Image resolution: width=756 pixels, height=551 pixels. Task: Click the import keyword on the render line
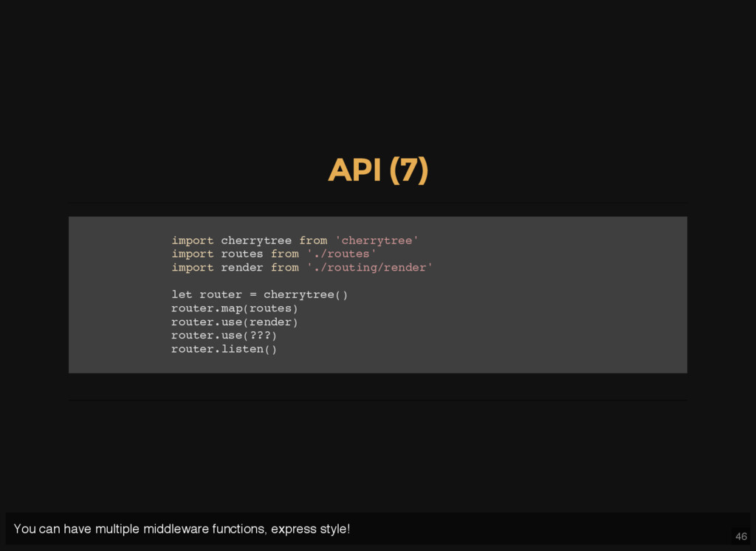tap(193, 268)
